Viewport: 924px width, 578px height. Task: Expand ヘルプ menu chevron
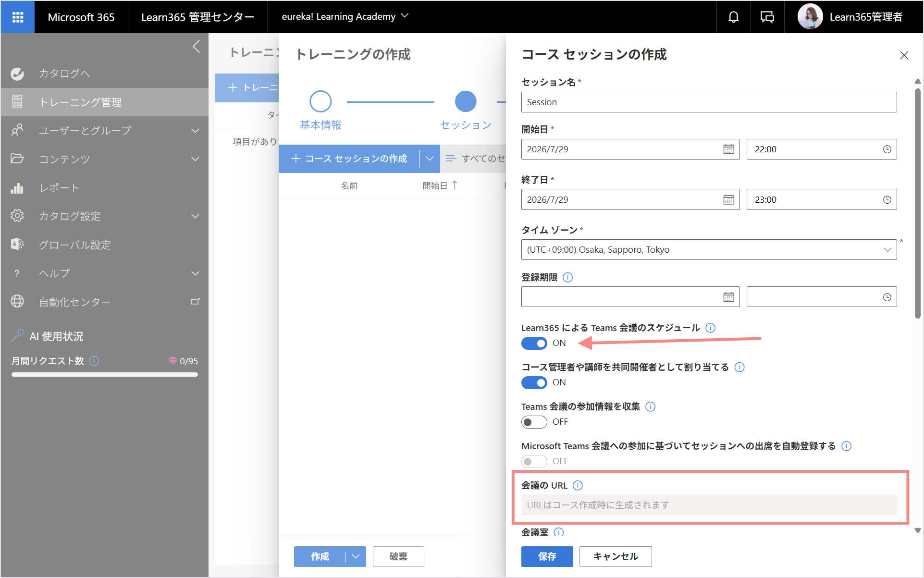(195, 273)
